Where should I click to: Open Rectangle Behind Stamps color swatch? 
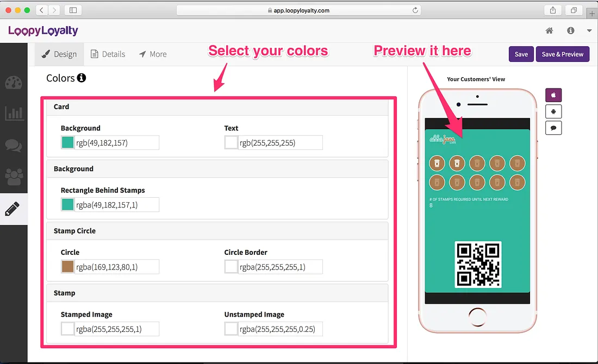pyautogui.click(x=67, y=205)
